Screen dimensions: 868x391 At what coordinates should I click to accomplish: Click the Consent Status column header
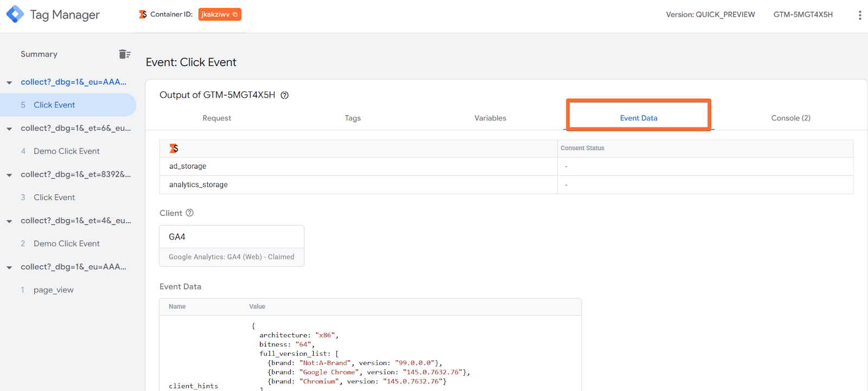coord(582,148)
